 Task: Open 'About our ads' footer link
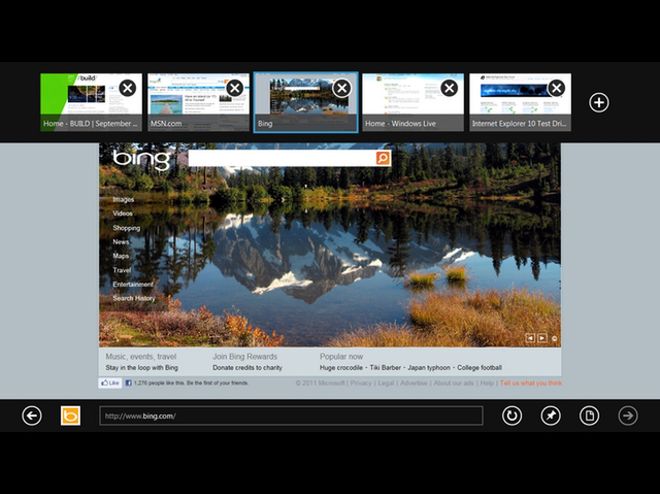[x=453, y=383]
